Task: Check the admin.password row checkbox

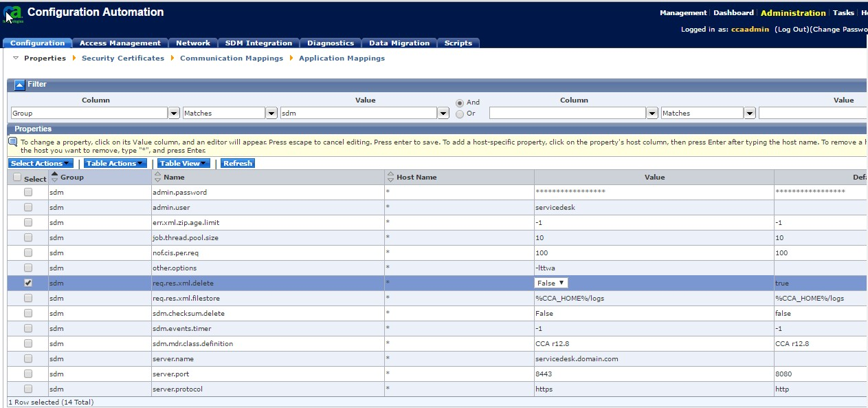Action: pos(28,192)
